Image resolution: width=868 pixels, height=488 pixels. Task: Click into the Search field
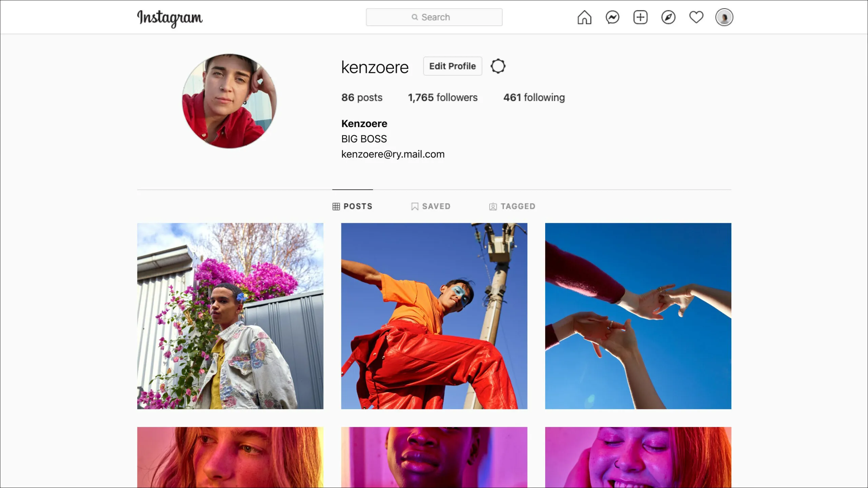pos(434,17)
